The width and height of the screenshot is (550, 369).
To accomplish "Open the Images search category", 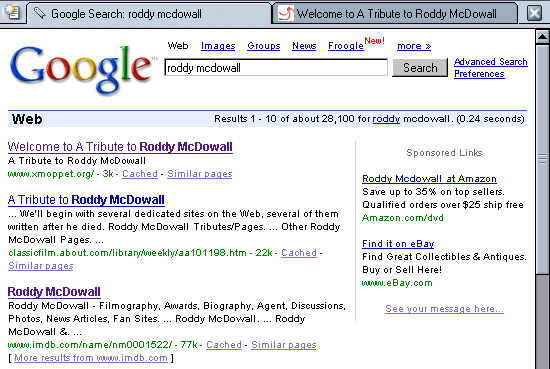I will point(218,46).
